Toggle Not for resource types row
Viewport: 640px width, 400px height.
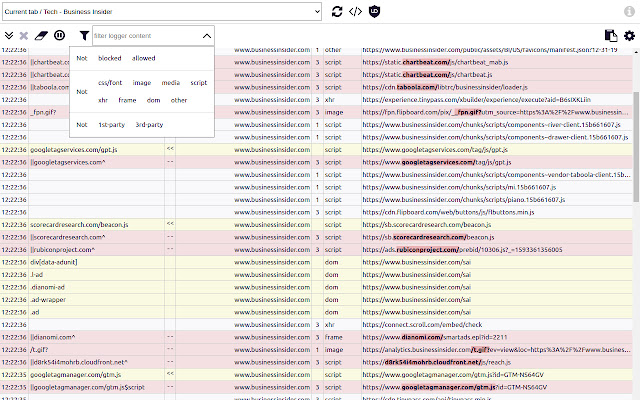click(x=82, y=92)
